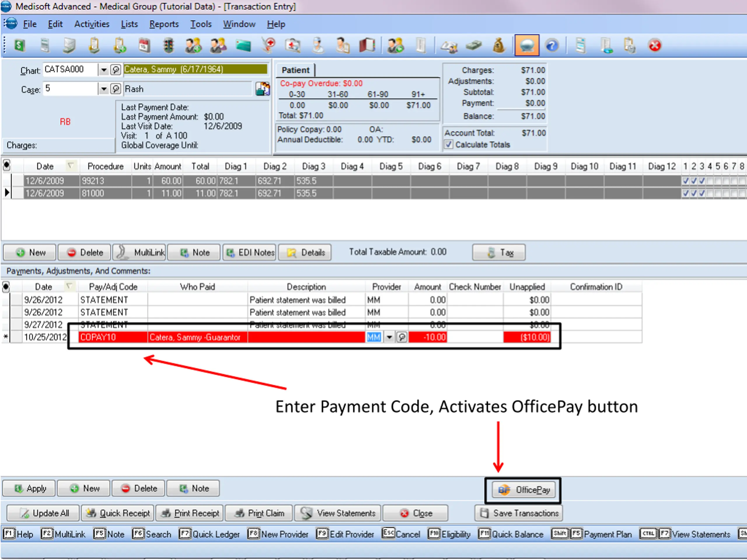Click provider lookup magnifier in COPAY10 row
The height and width of the screenshot is (560, 747).
pyautogui.click(x=402, y=337)
